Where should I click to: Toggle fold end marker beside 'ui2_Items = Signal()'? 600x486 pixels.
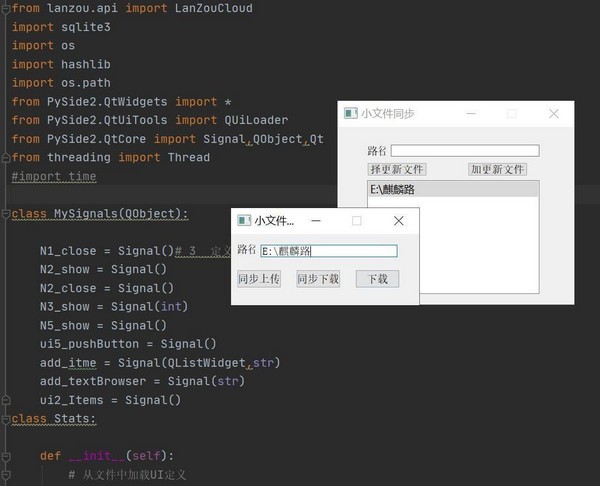point(5,400)
